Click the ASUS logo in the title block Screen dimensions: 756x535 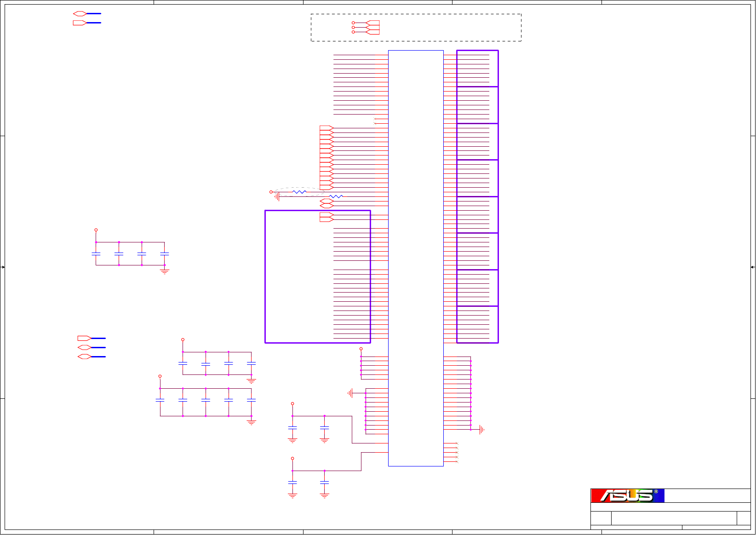[628, 495]
